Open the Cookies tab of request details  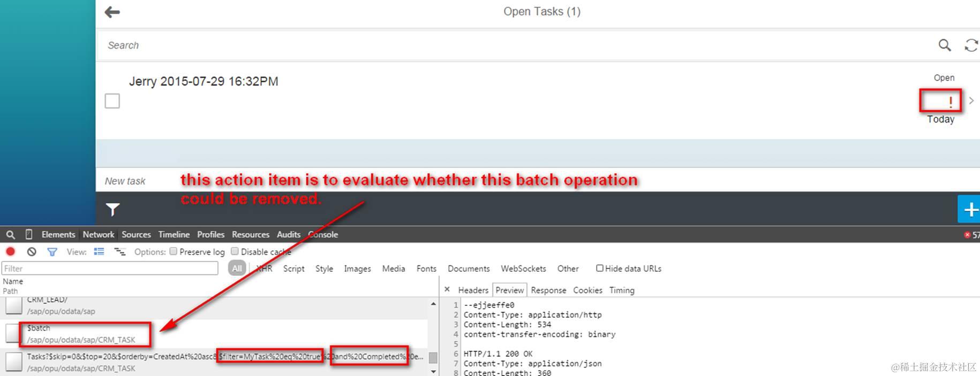coord(587,290)
